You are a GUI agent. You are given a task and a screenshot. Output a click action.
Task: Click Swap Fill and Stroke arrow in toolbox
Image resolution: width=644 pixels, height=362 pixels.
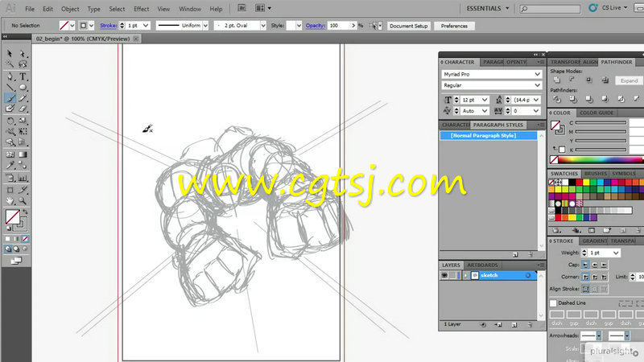[x=25, y=212]
